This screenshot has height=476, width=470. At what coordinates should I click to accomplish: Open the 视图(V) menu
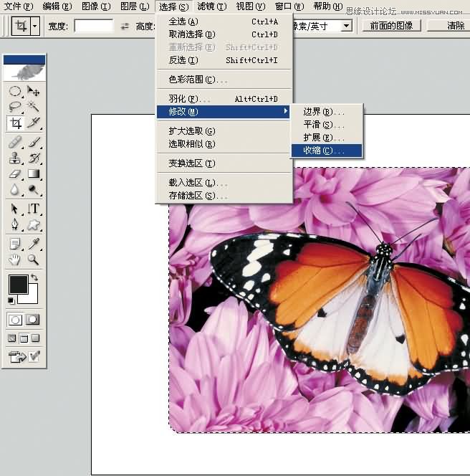click(251, 6)
